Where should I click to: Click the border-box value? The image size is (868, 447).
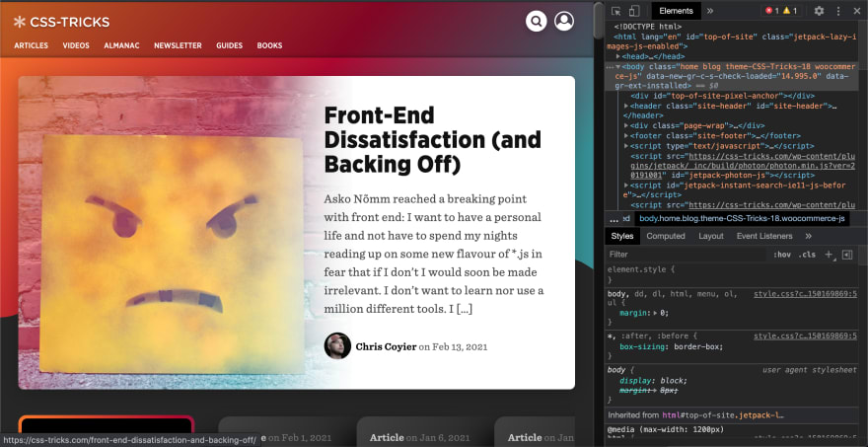point(696,347)
